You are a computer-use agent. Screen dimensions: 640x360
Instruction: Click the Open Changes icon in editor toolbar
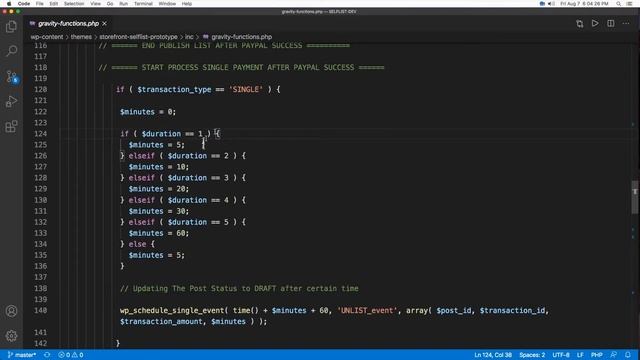click(x=580, y=24)
